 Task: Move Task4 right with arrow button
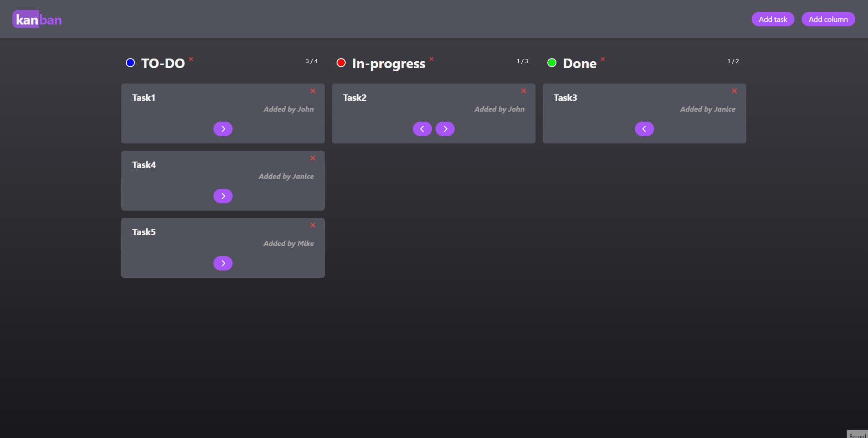223,196
